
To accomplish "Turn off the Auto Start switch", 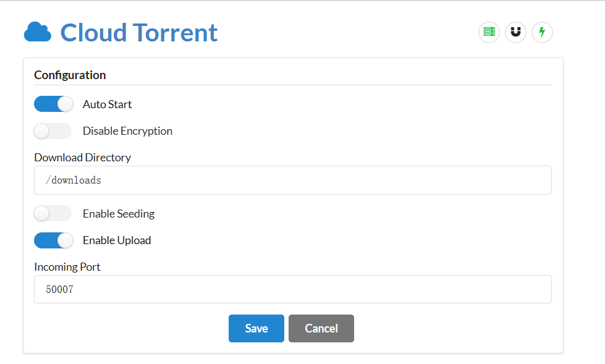I will coord(53,104).
